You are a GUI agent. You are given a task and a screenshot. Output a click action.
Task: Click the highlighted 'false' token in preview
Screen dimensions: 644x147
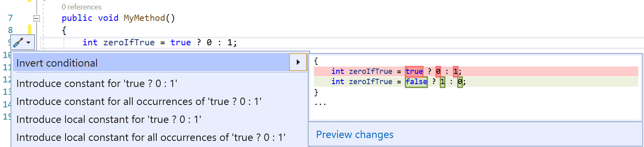click(x=416, y=82)
